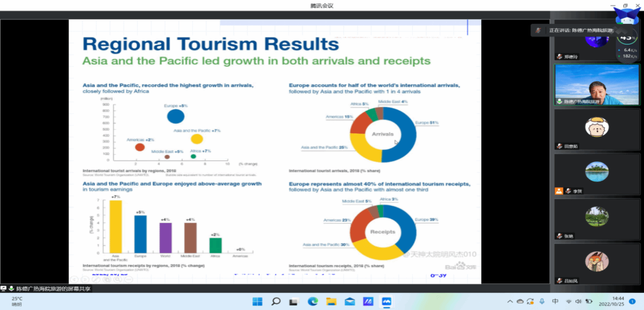Click the Windows Start button

pyautogui.click(x=257, y=301)
